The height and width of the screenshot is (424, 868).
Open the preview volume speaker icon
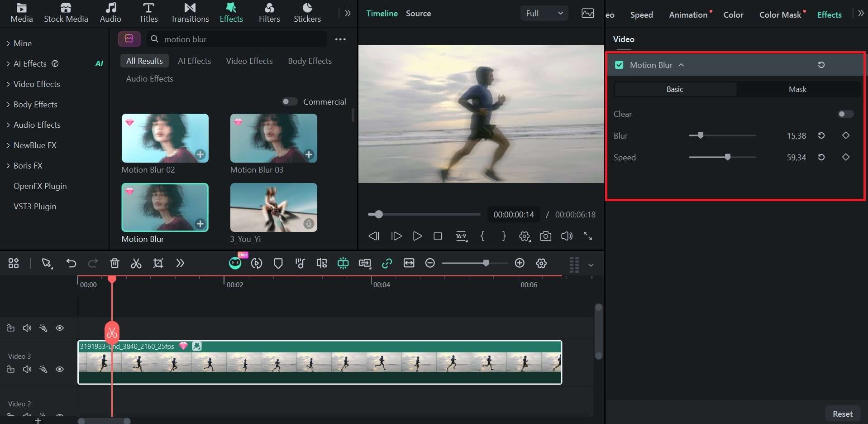tap(567, 236)
